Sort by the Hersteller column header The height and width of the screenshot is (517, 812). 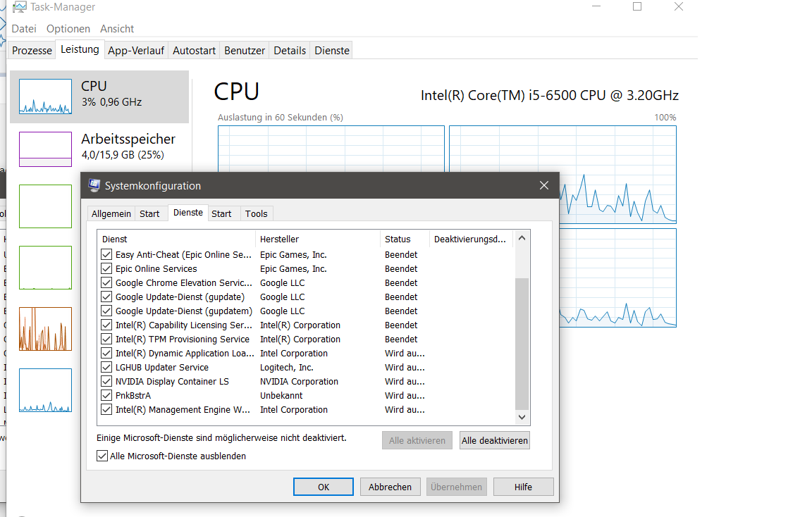tap(317, 239)
